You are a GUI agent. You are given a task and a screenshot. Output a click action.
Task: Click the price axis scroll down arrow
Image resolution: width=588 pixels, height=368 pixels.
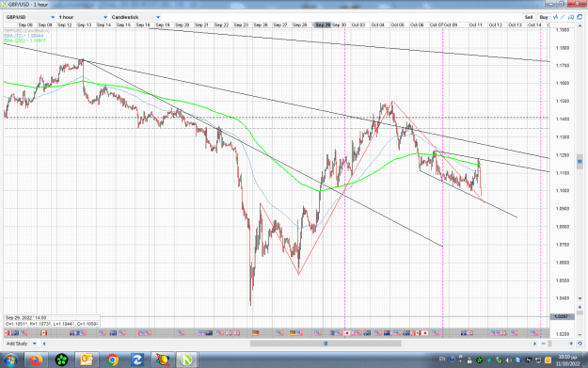(580, 298)
